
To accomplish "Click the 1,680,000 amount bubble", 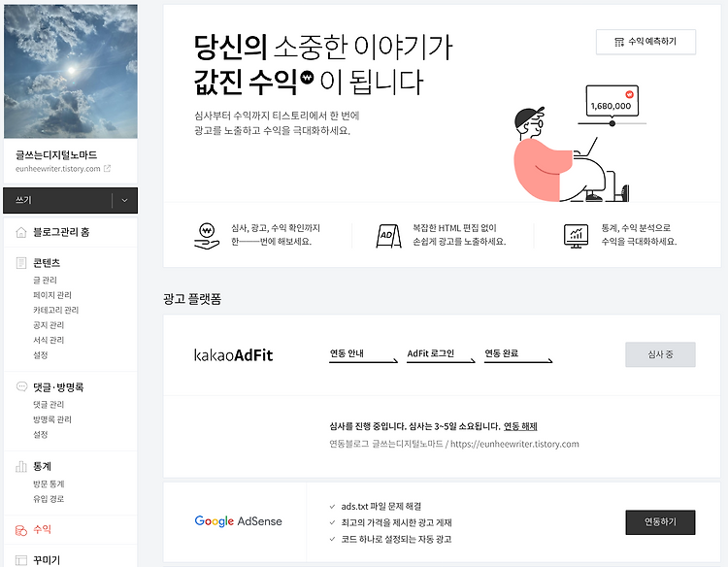I will coord(612,101).
